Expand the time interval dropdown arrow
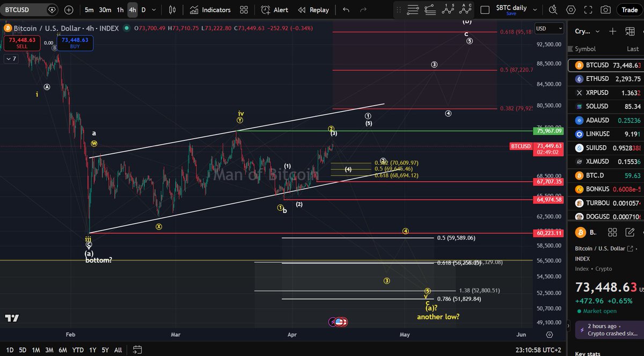 155,10
